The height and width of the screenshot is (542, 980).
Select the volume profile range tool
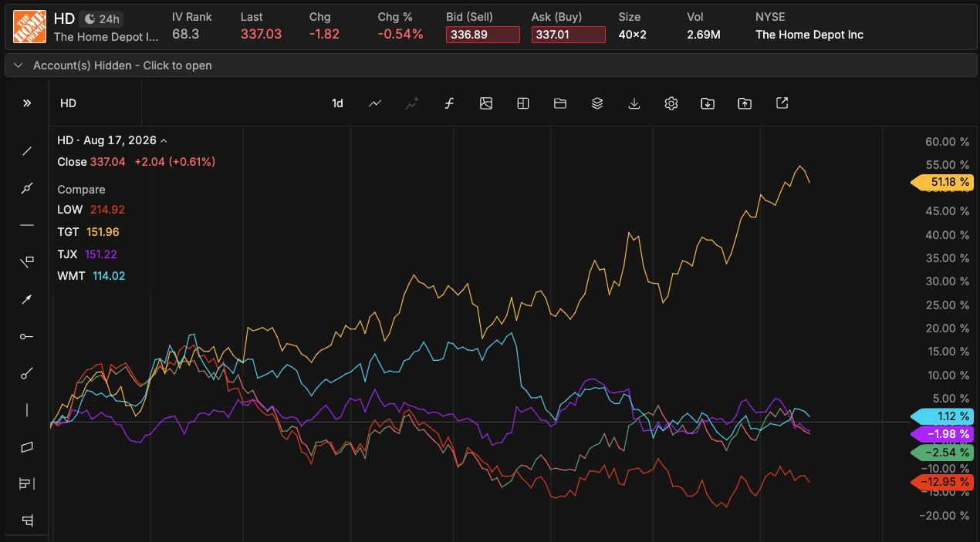pos(27,484)
